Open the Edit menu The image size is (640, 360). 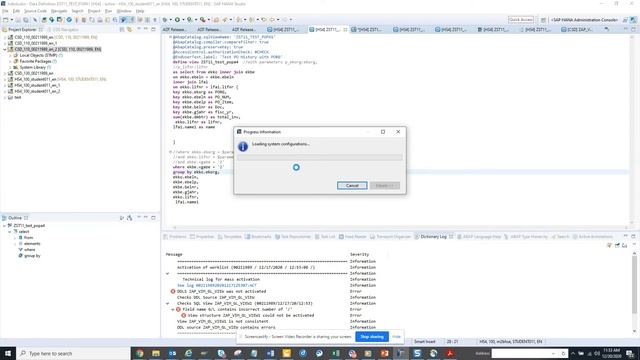pyautogui.click(x=16, y=11)
